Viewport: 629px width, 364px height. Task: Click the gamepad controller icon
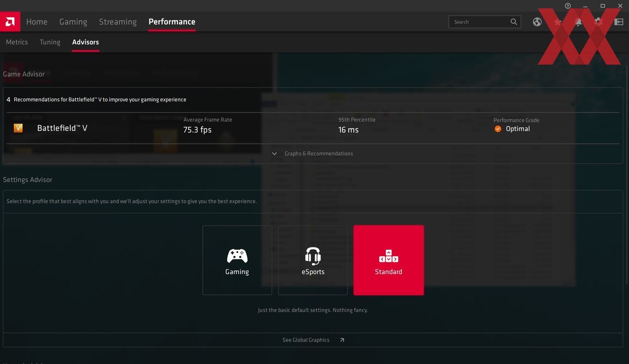237,256
